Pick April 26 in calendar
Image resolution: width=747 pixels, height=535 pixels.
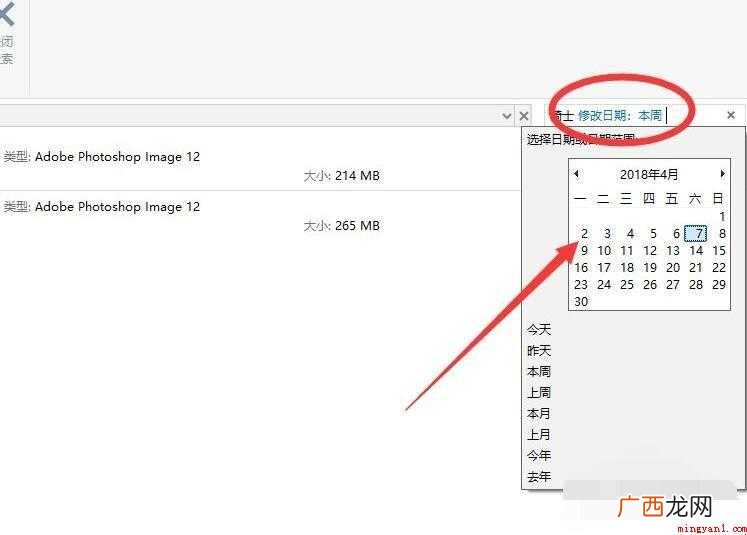tap(650, 285)
